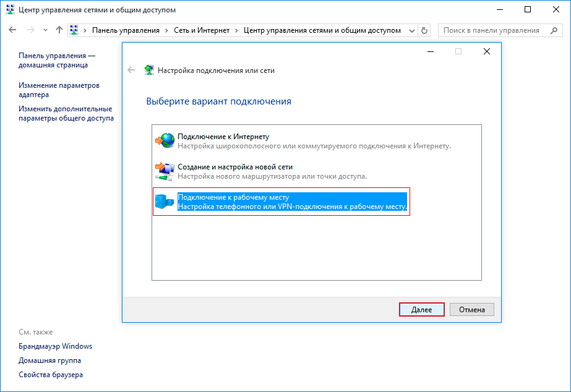Open 'Изменить дополнительные параметры общего доступа' link

click(x=66, y=114)
